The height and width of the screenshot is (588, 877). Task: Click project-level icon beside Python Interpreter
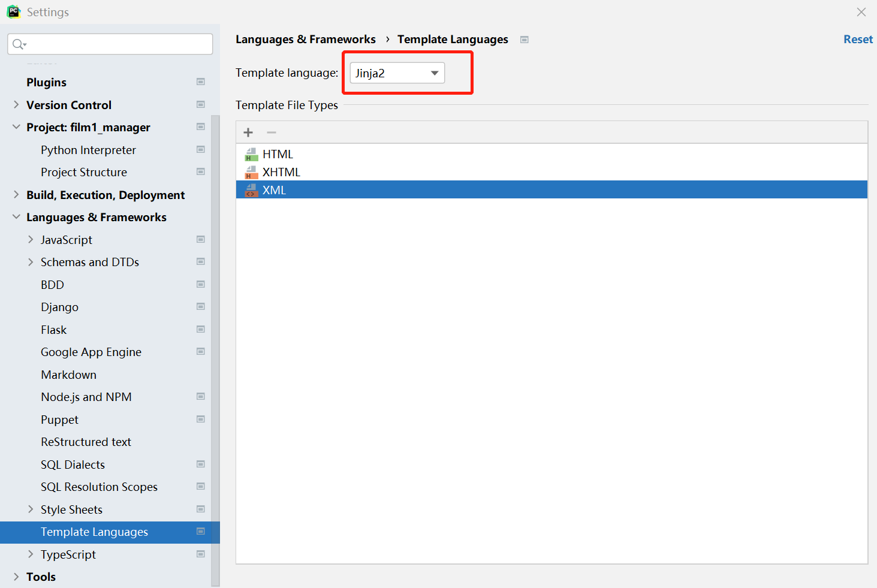(201, 149)
